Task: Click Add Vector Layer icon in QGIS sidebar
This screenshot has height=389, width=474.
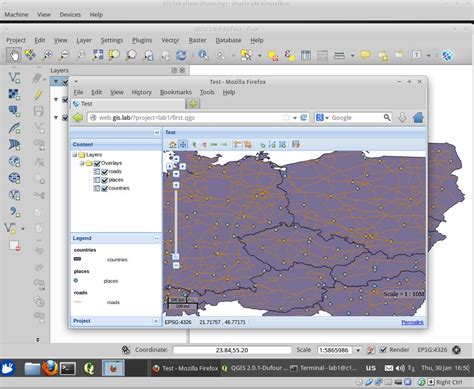Action: tap(14, 78)
